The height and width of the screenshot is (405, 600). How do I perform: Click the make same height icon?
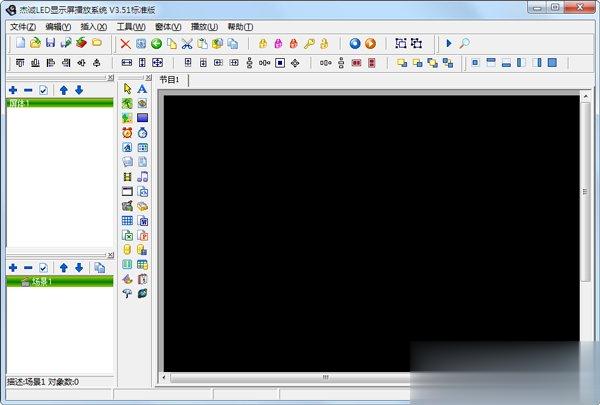pyautogui.click(x=142, y=63)
